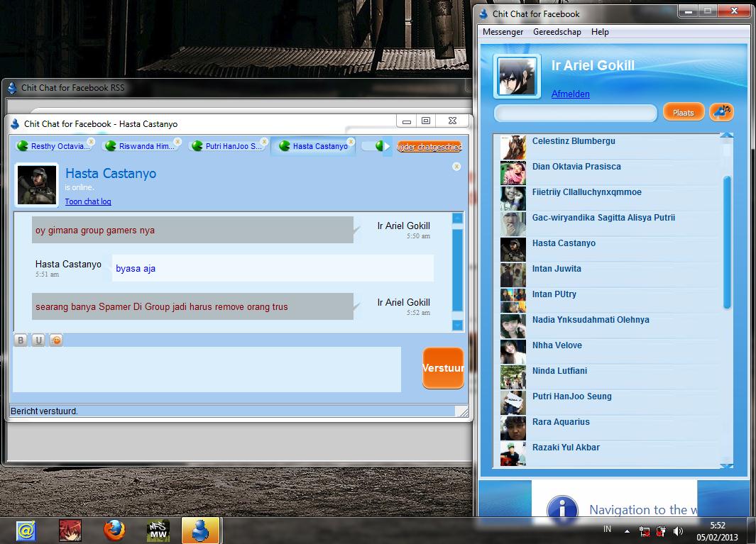The image size is (756, 544).
Task: Close the Putri HanJoo S chat tab
Action: tap(264, 142)
